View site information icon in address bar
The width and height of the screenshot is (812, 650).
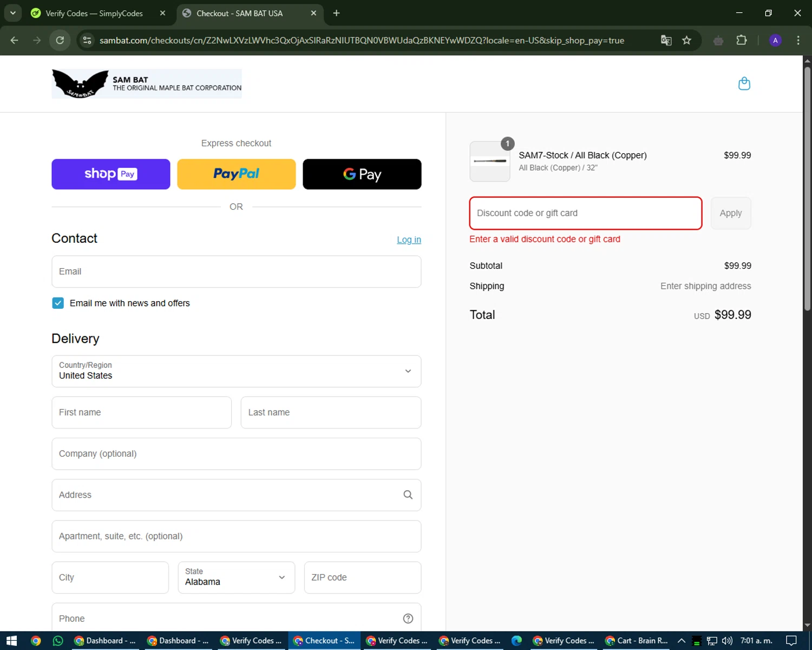[x=87, y=40]
